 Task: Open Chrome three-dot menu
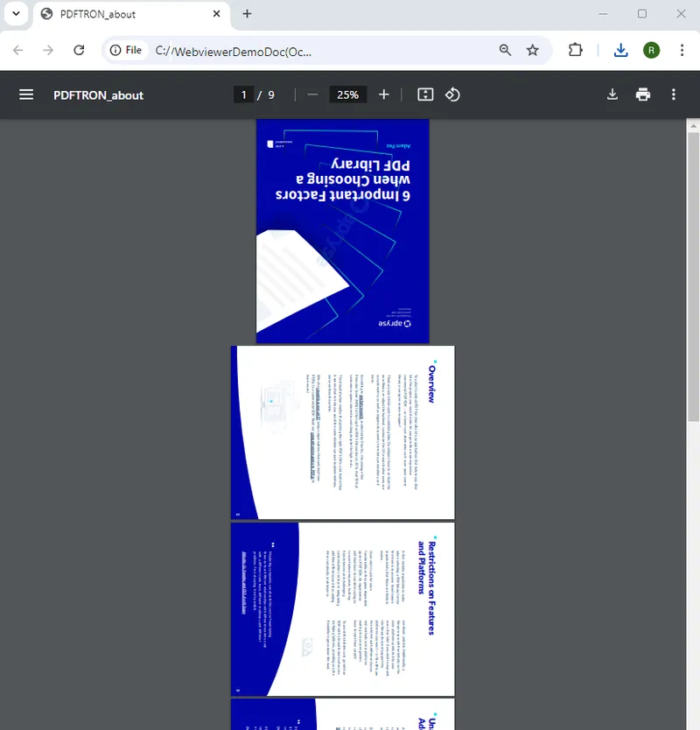coord(682,50)
